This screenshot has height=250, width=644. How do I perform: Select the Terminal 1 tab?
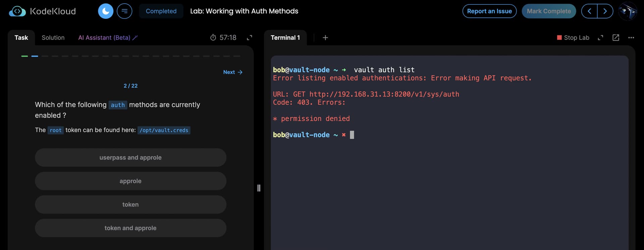pos(285,38)
